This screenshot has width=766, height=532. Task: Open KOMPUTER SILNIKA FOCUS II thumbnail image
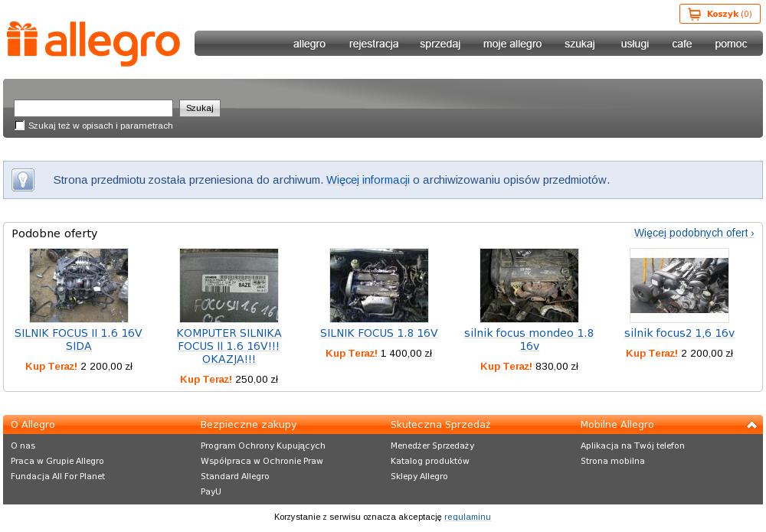point(228,286)
